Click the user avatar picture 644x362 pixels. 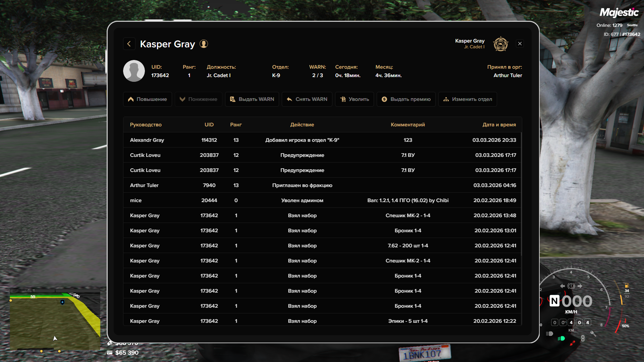134,71
